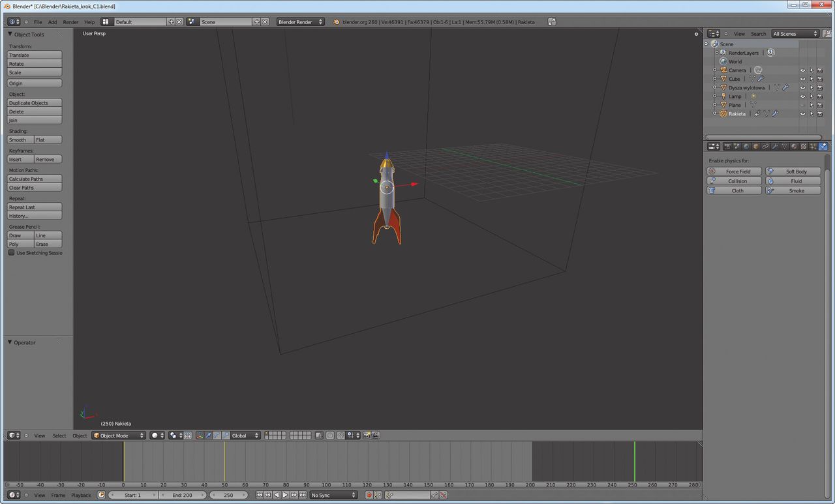Click the outliner search magnifier icon
This screenshot has width=835, height=504.
click(x=827, y=33)
